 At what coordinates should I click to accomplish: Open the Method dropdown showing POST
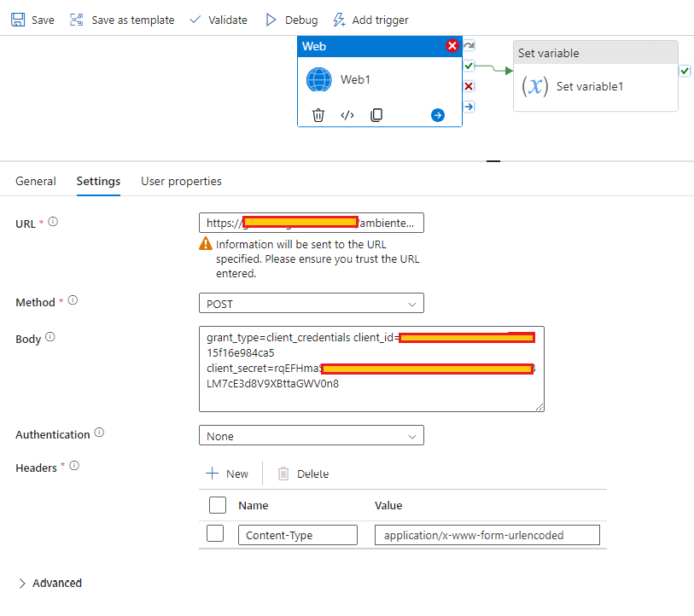[312, 303]
